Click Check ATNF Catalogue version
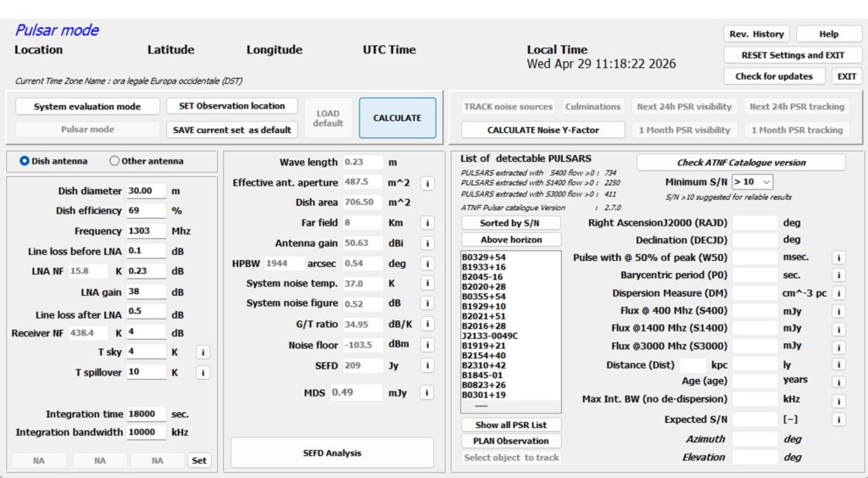 [741, 163]
